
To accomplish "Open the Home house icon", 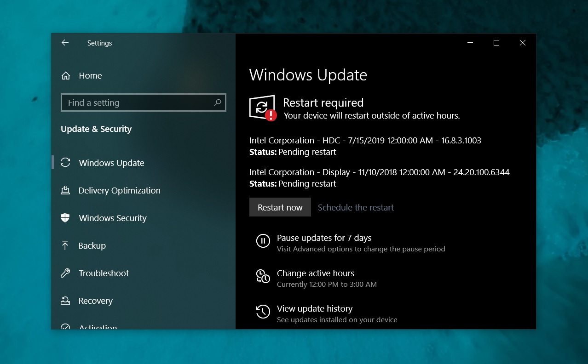I will (66, 76).
